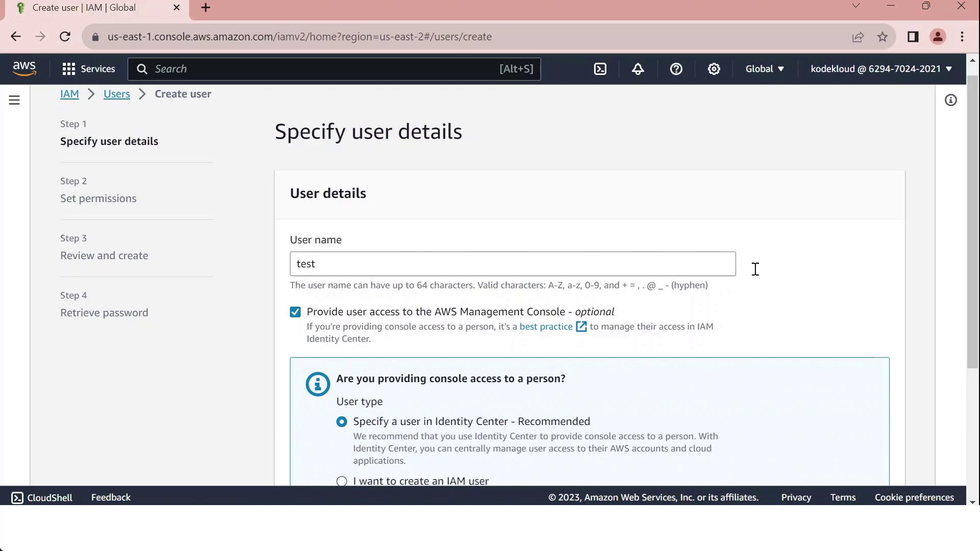Open the settings gear icon

pos(714,69)
